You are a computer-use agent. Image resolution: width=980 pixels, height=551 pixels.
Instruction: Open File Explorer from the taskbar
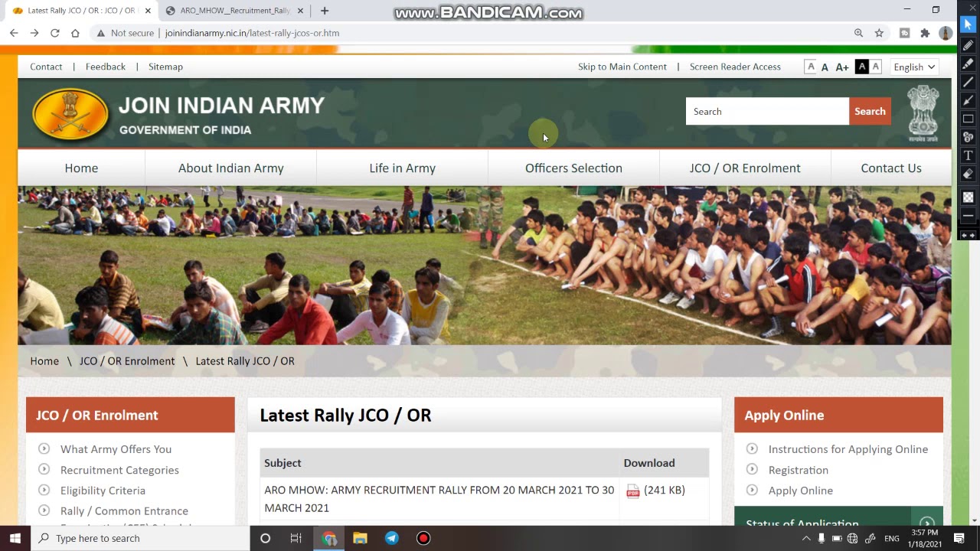(360, 538)
